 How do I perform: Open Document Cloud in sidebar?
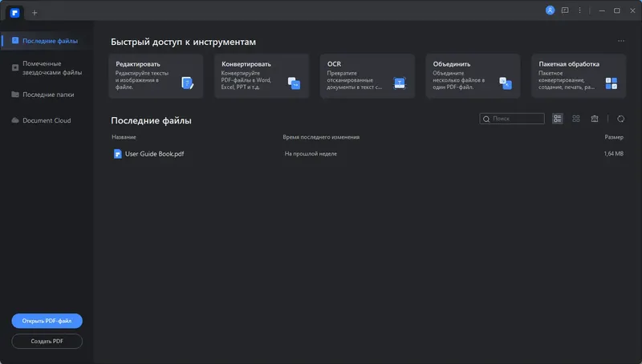tap(46, 120)
